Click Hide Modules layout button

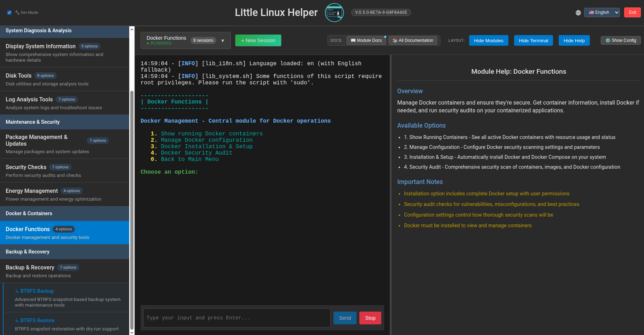click(489, 40)
